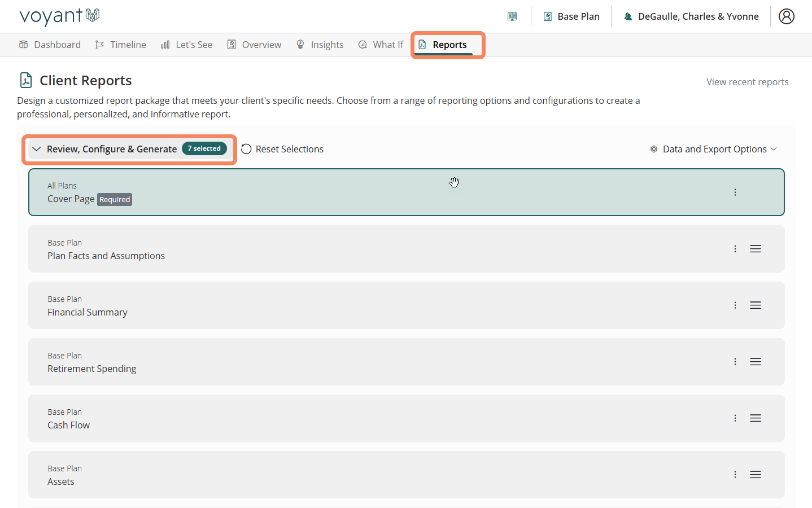Screen dimensions: 812x508
Task: Open the Base Plan selector
Action: point(571,16)
